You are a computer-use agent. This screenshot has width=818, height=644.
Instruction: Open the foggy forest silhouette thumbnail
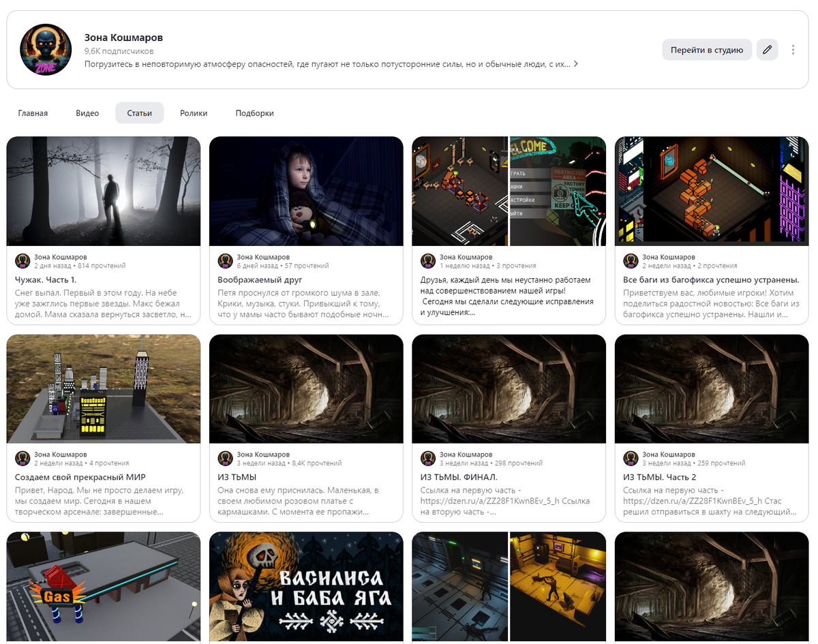tap(104, 191)
